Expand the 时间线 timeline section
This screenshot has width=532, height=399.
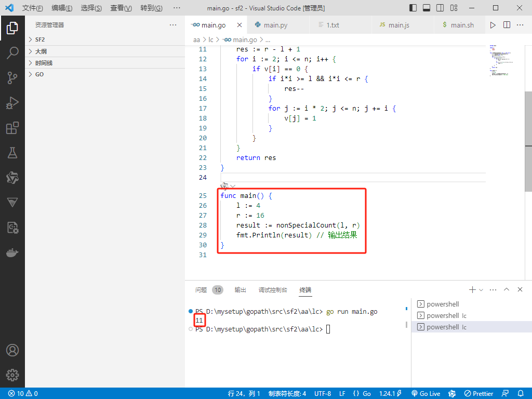click(105, 63)
